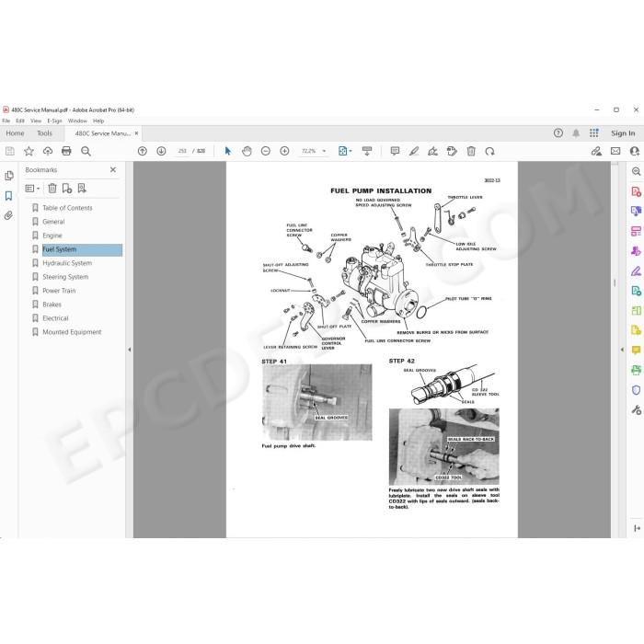Open the bookmark options dropdown
The width and height of the screenshot is (644, 644).
[32, 189]
